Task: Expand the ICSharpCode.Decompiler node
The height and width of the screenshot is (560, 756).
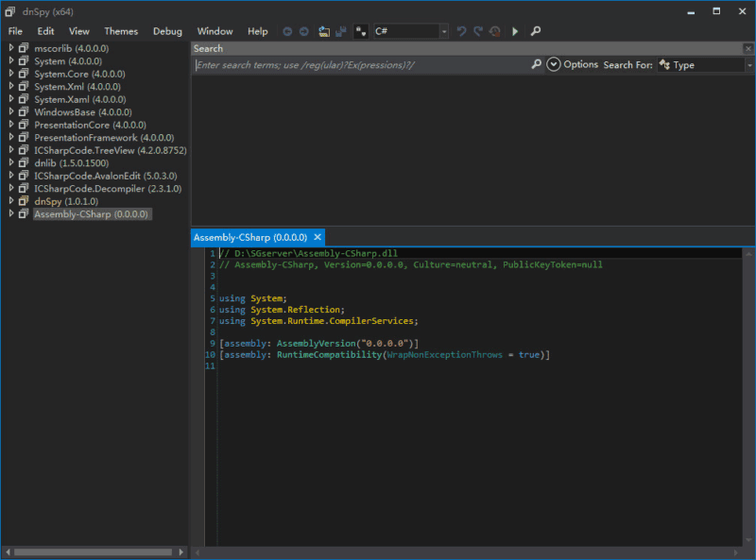Action: (11, 188)
